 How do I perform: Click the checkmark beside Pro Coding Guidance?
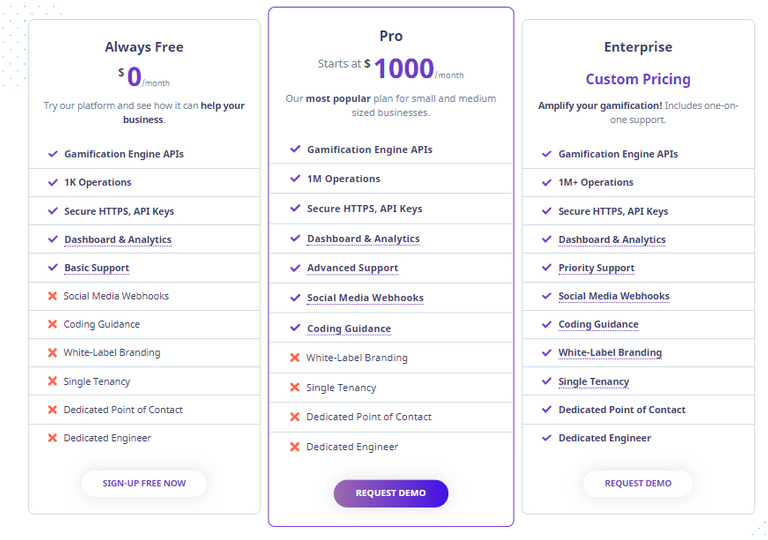[x=295, y=328]
